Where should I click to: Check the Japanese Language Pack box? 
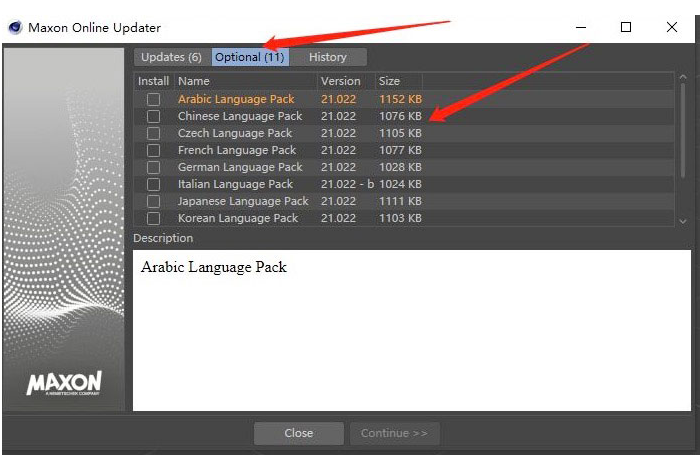pyautogui.click(x=153, y=201)
